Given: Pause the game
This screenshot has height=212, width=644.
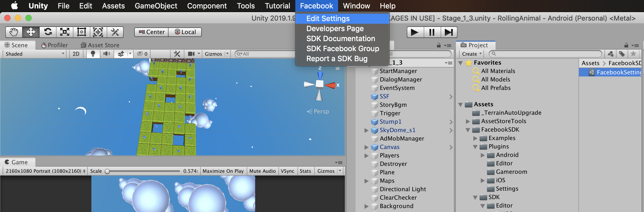Looking at the screenshot, I should [432, 32].
